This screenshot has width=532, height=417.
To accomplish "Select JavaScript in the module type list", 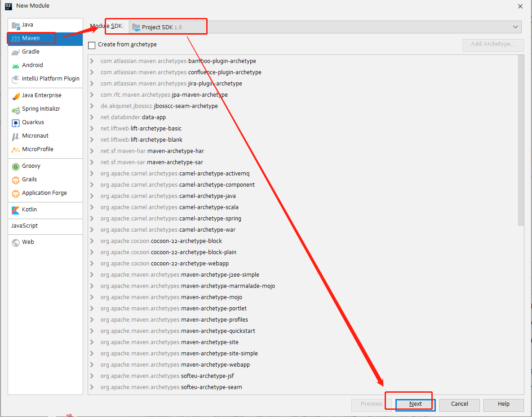I will click(x=24, y=226).
